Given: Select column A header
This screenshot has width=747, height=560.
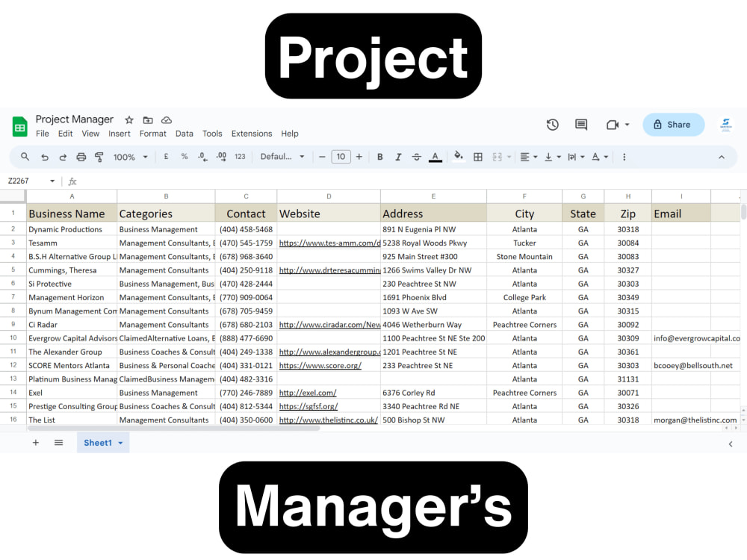Looking at the screenshot, I should [72, 196].
